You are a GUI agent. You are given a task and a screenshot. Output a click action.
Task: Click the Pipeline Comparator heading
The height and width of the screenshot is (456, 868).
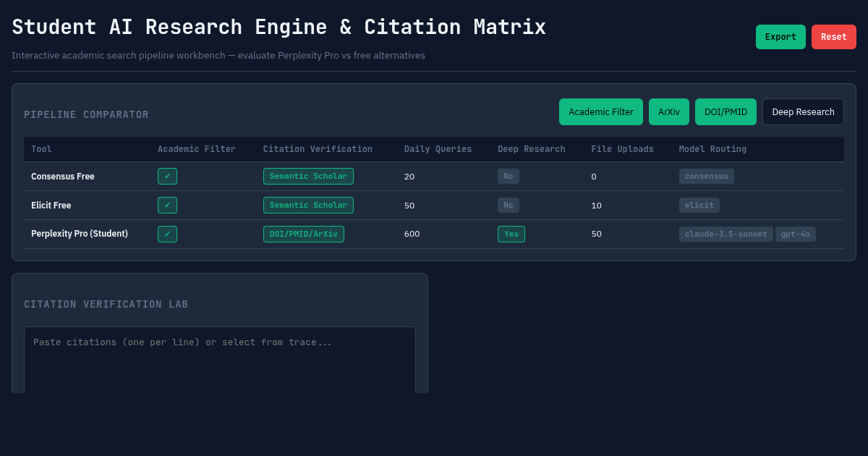[x=86, y=114]
